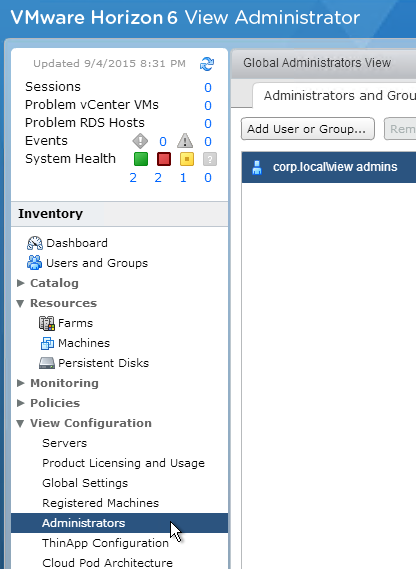Select Administrators in View Configuration
The image size is (416, 569).
119,523
